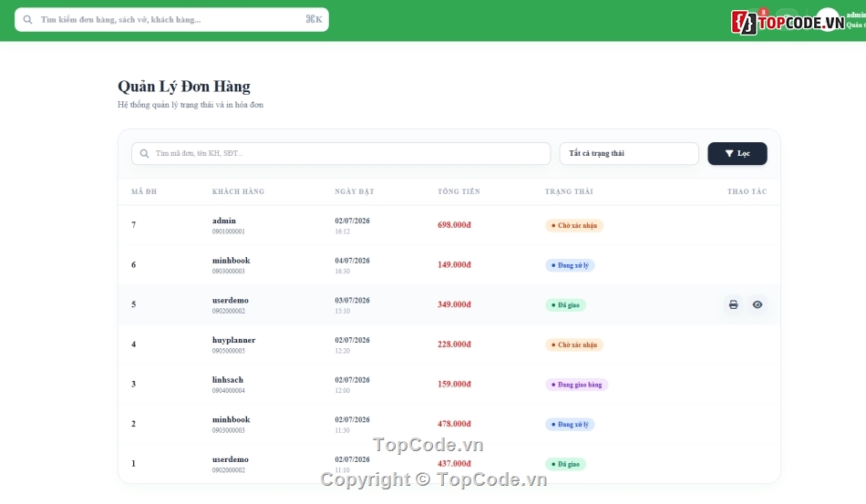Select order ID 6
The width and height of the screenshot is (866, 504).
[x=134, y=264]
